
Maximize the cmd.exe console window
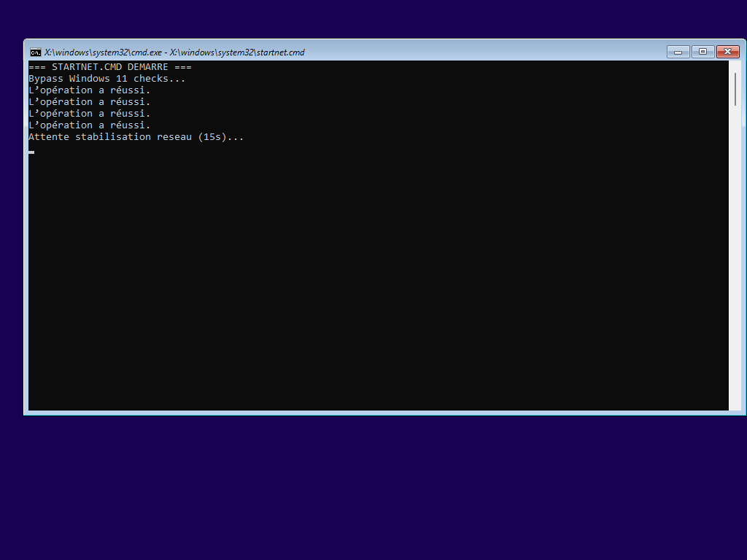(703, 52)
